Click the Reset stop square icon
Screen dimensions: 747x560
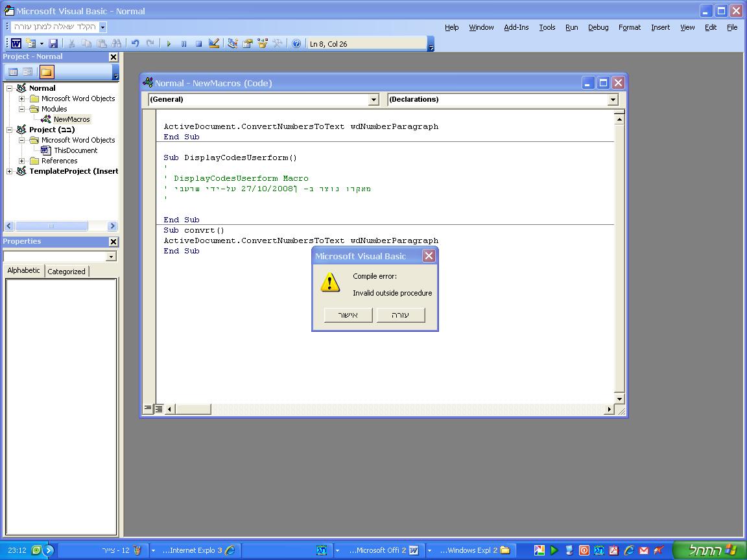point(198,43)
